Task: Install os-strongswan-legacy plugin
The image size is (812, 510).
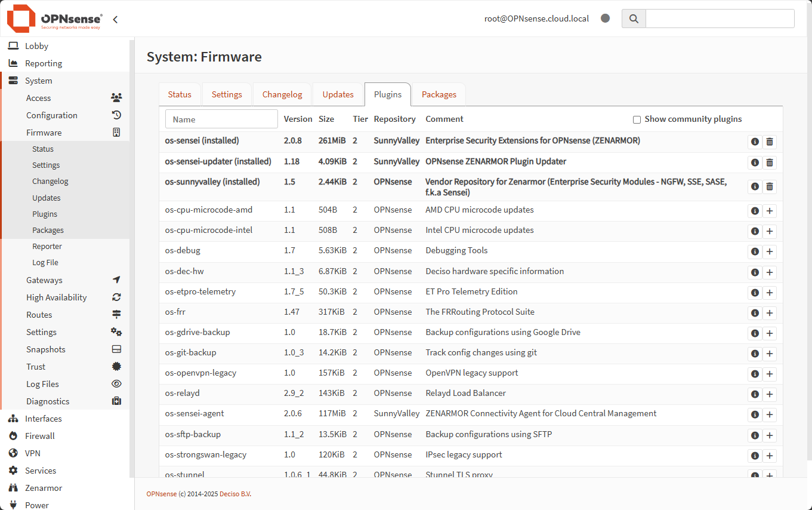Action: (x=770, y=456)
